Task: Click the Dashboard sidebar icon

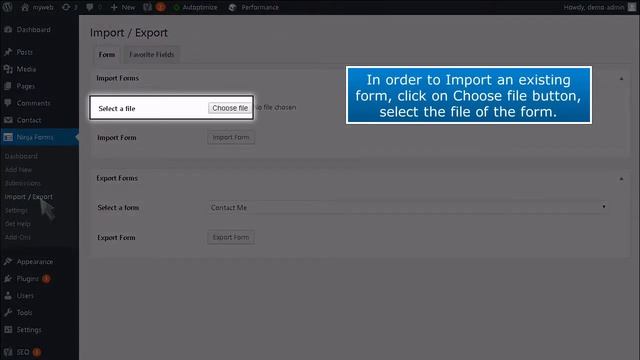Action: coord(8,29)
